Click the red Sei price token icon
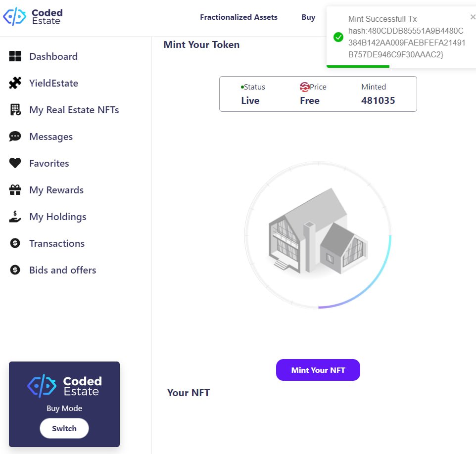 [x=304, y=87]
